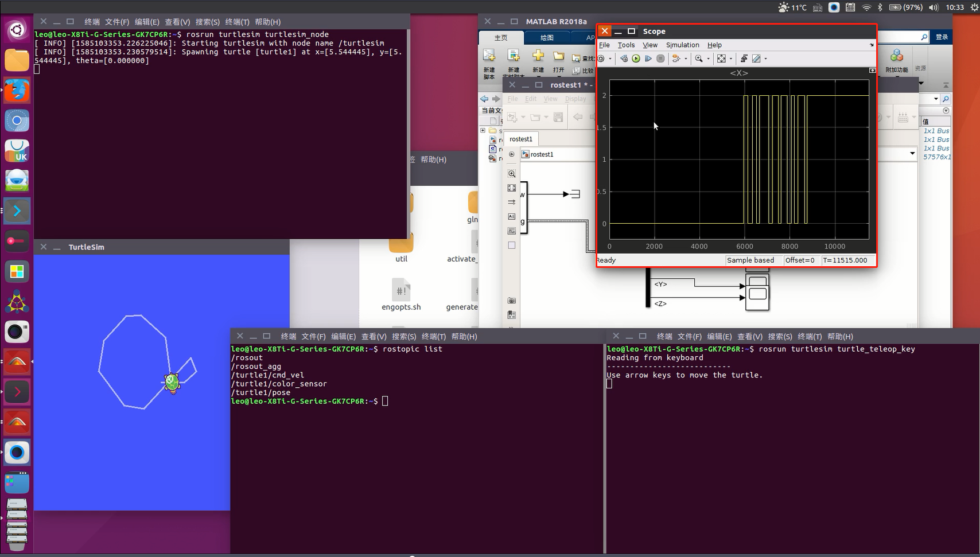Image resolution: width=980 pixels, height=557 pixels.
Task: Click the Highlight Simulink Block icon
Action: pos(676,59)
